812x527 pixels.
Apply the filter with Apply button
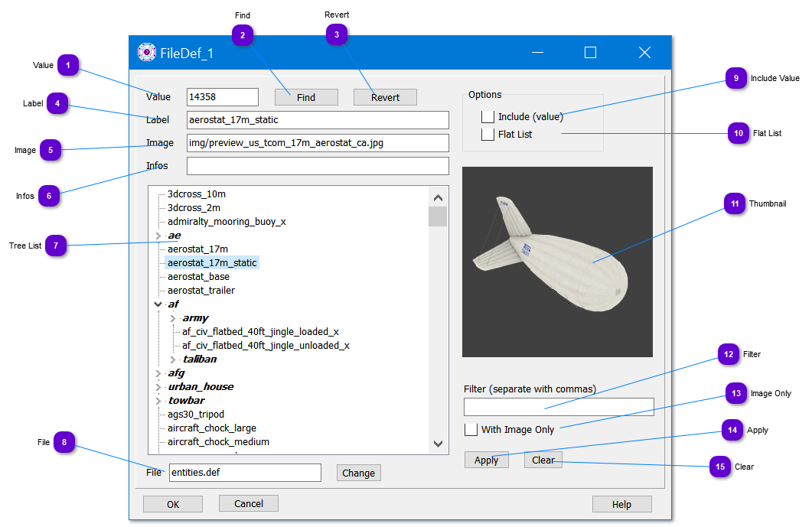click(486, 460)
